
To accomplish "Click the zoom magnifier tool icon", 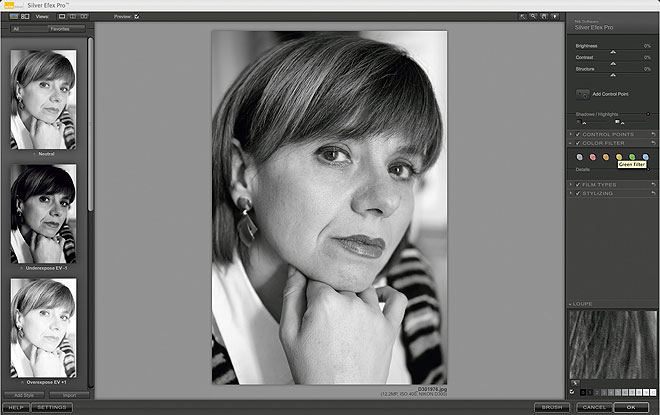I will pos(532,17).
